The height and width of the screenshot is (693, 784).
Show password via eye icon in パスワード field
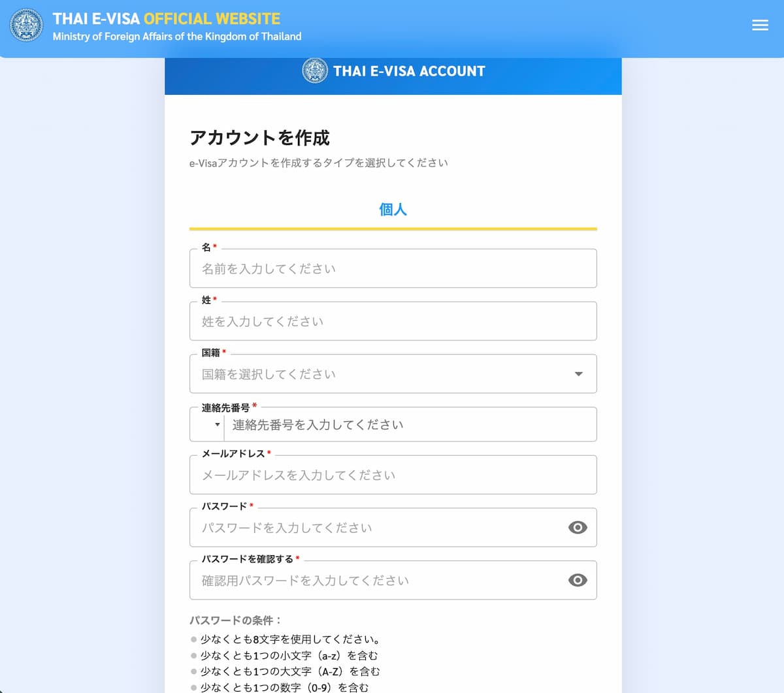click(x=578, y=527)
